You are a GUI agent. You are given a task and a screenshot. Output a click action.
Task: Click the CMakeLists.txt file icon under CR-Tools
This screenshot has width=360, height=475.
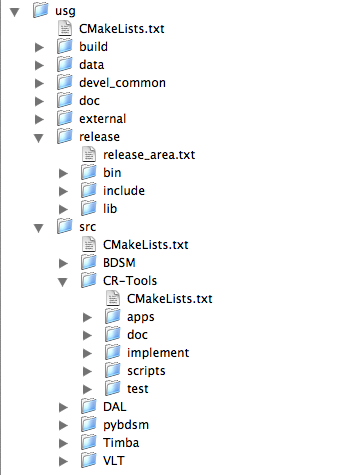click(x=113, y=298)
